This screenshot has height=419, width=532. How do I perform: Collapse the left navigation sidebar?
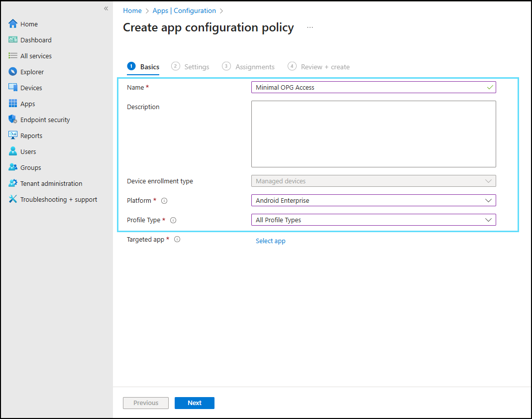[x=106, y=8]
